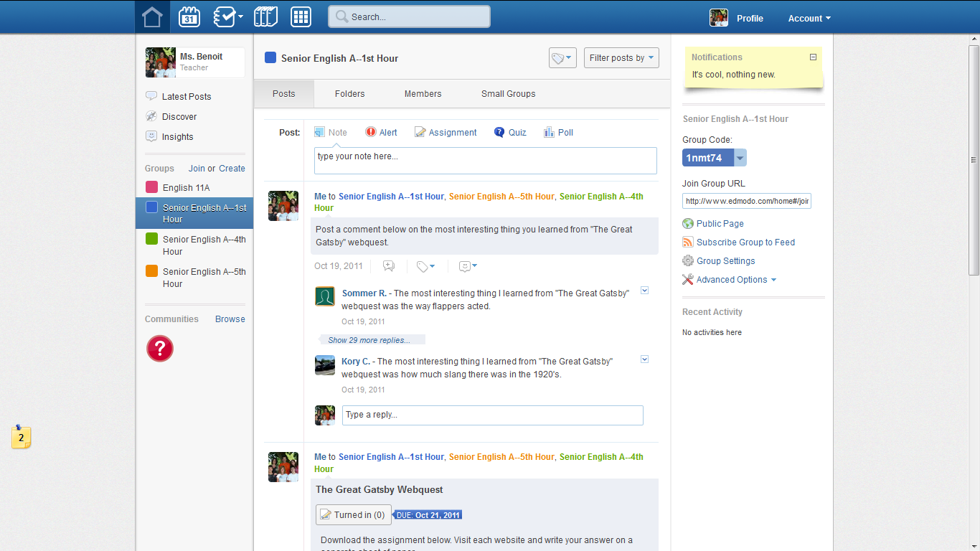Select the Assignment post type

coord(446,132)
